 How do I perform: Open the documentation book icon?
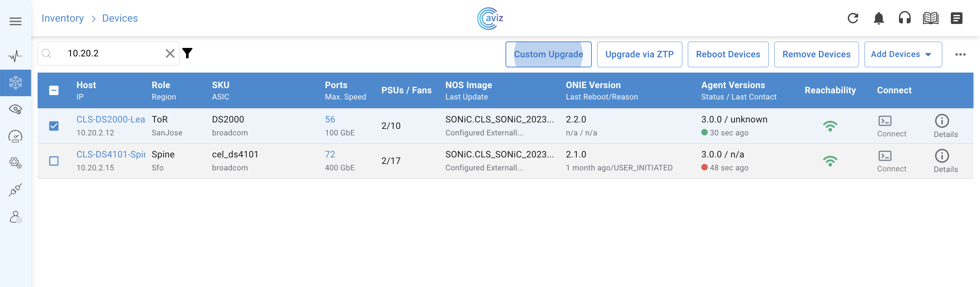[x=930, y=18]
